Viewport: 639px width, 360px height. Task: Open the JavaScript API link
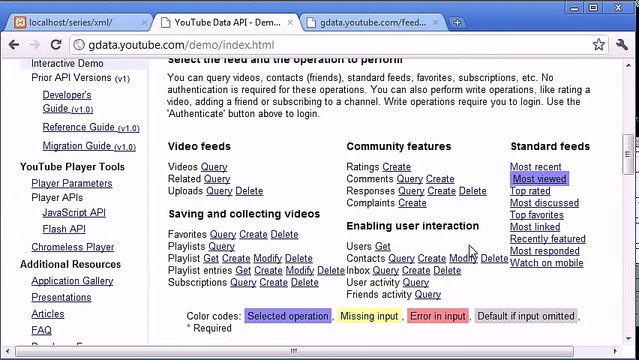[74, 212]
